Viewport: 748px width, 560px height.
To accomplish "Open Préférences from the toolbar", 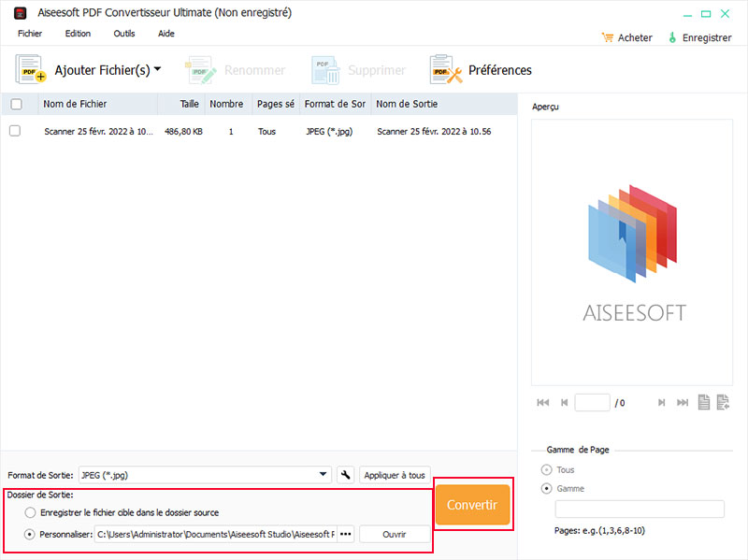I will [x=481, y=70].
